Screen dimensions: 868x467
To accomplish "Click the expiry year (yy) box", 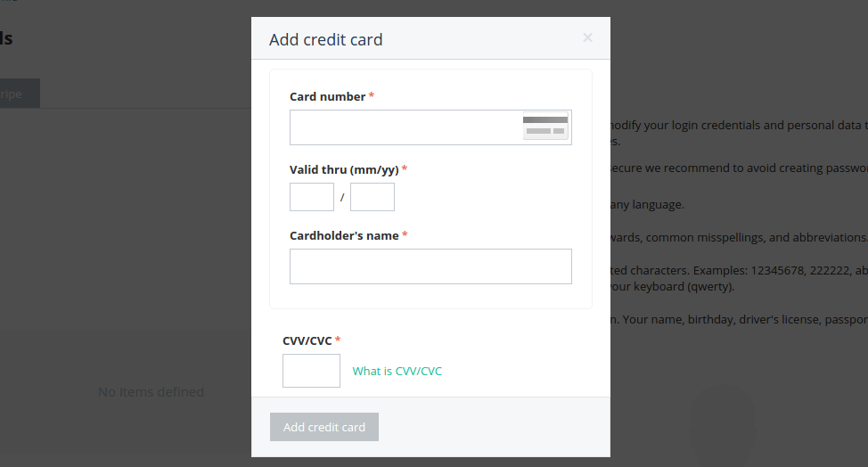I will coord(372,197).
